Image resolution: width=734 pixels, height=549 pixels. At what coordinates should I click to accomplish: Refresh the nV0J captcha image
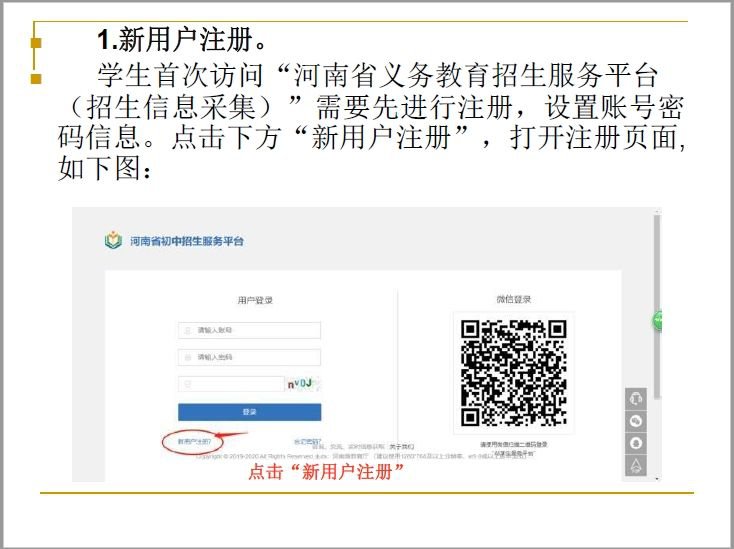(x=304, y=384)
